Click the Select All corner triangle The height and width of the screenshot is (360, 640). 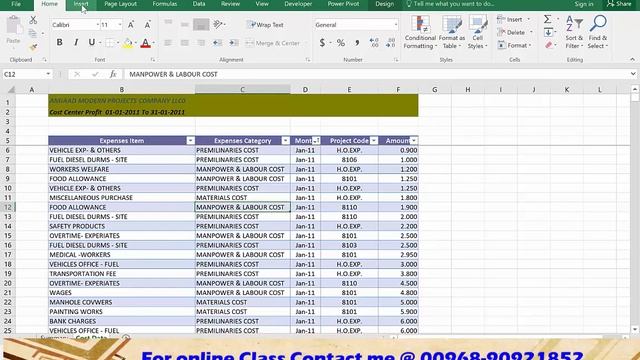pos(11,89)
